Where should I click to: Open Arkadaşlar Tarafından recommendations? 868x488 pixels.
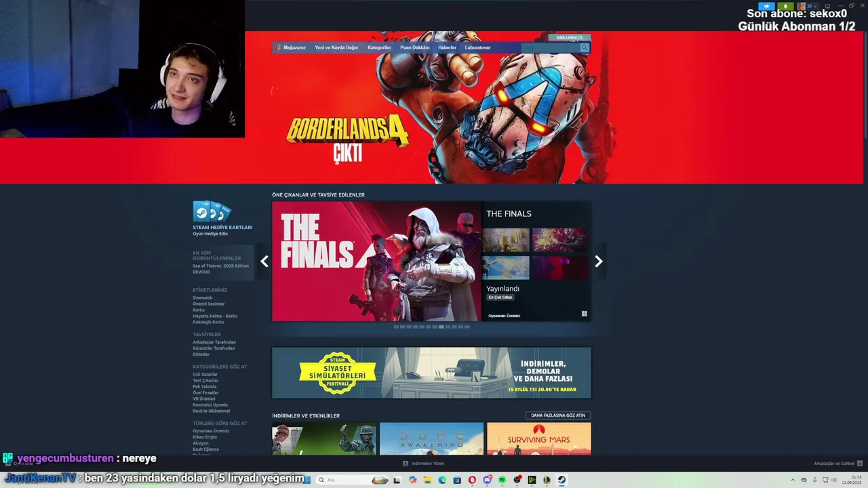point(214,342)
